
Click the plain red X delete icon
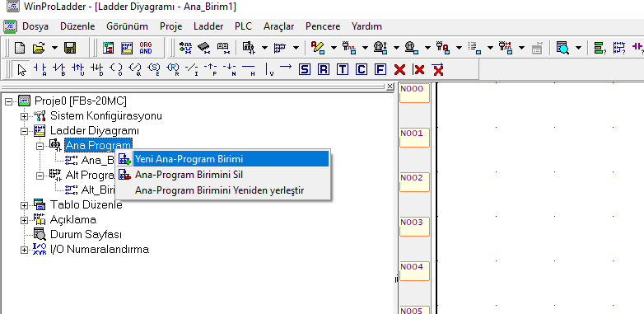pyautogui.click(x=399, y=70)
